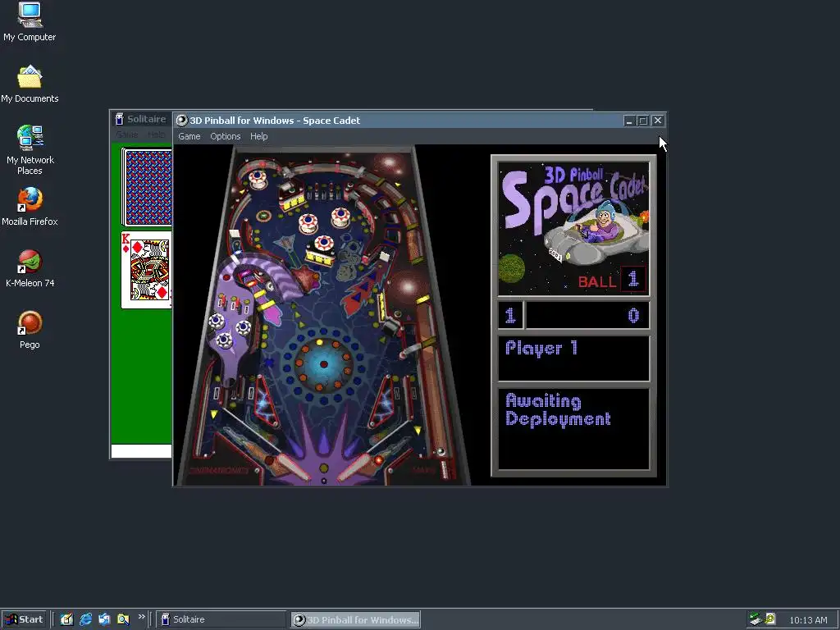Click the blue wormhole center target

(x=323, y=364)
